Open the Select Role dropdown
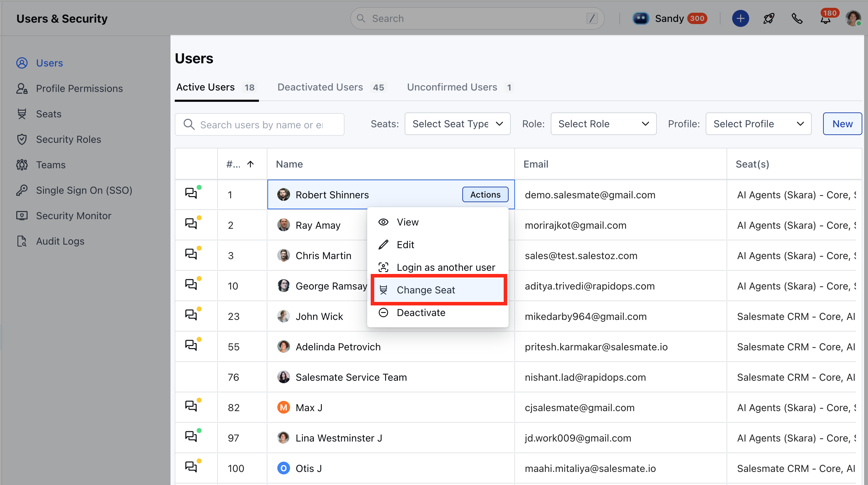 point(603,124)
